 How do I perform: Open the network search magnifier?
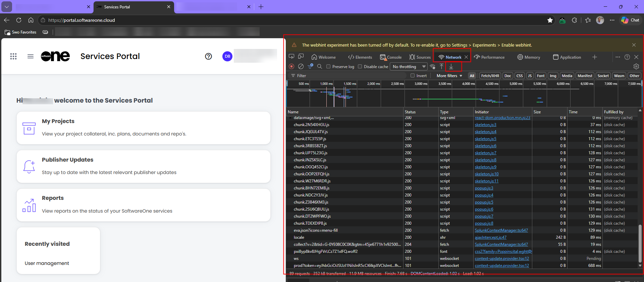(320, 66)
